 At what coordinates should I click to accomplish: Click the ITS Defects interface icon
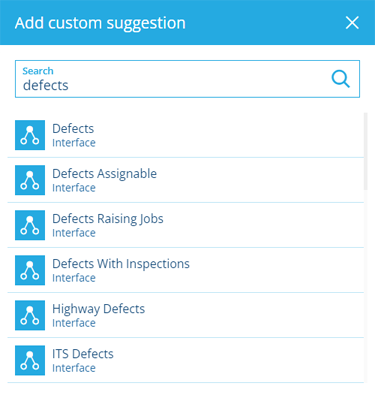pos(30,360)
